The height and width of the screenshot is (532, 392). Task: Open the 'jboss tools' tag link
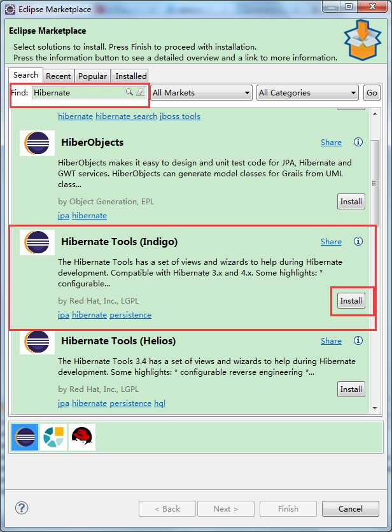(x=180, y=116)
